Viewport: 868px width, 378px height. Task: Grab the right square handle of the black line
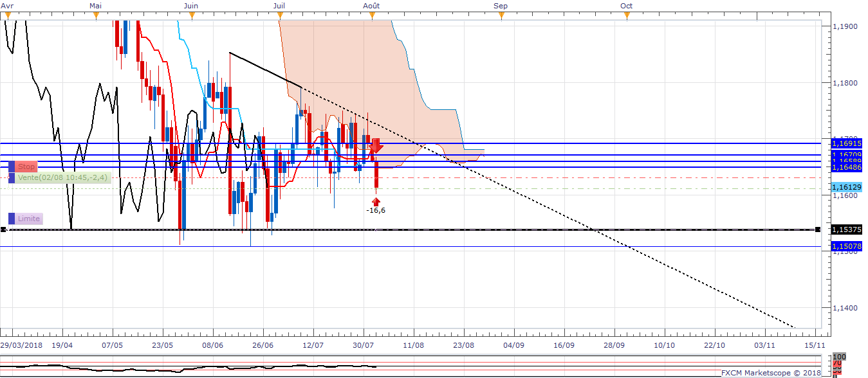click(x=818, y=230)
